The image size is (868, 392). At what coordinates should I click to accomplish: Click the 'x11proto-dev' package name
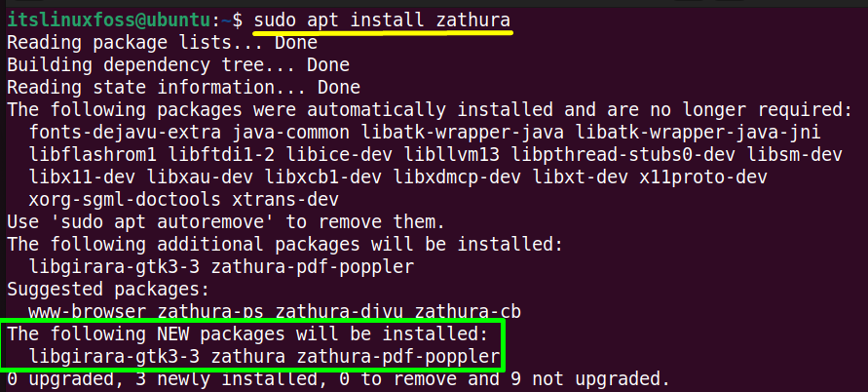click(x=703, y=177)
